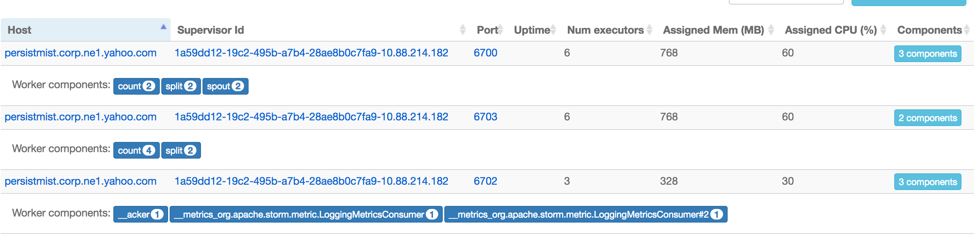Screen dimensions: 980x243
Task: Select Assigned Mem 768 in port 6700 row
Action: (x=669, y=53)
